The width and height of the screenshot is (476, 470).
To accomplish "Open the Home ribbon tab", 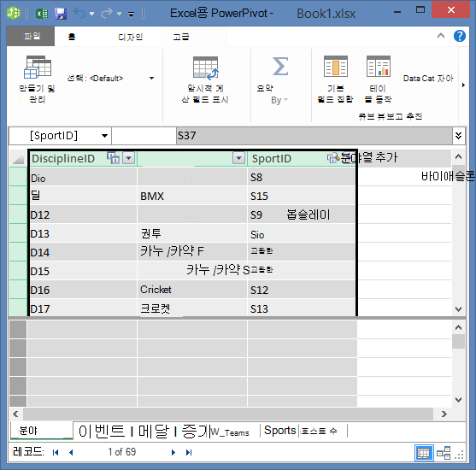I will tap(72, 37).
